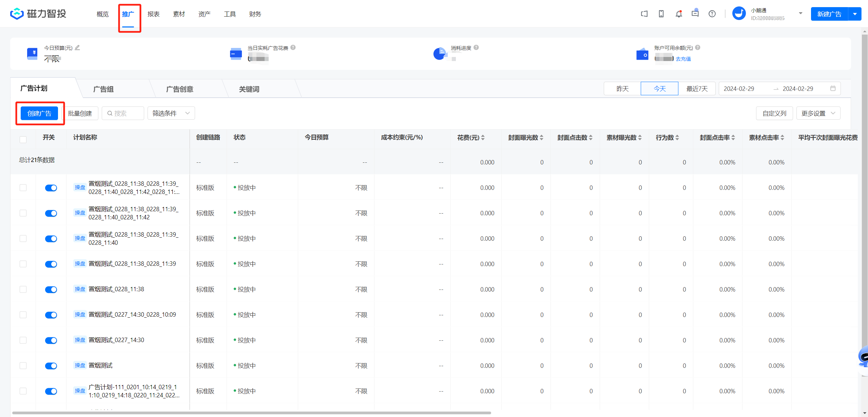Screen dimensions: 868x417
Task: Open the account dropdown arrow beside 小鹅通
Action: point(801,14)
